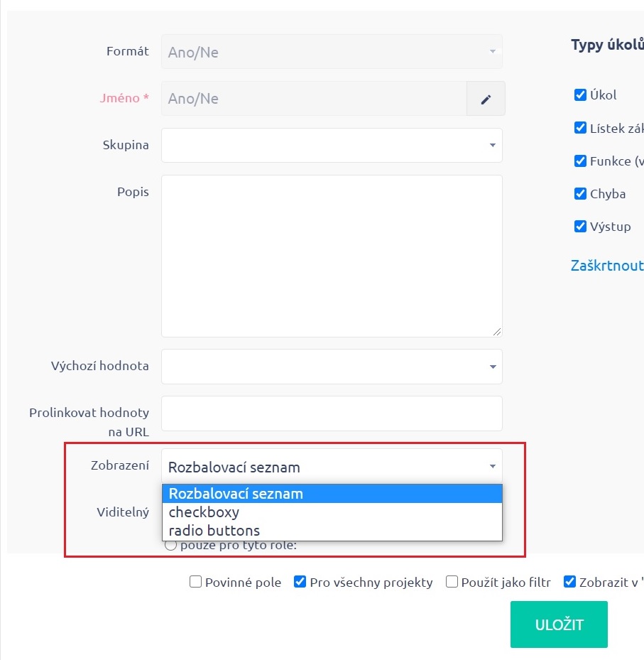Viewport: 644px width, 660px height.
Task: Disable the Výstup checkbox
Action: [580, 227]
